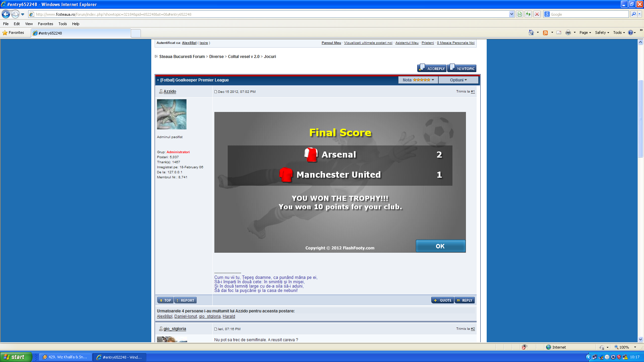Go to the Diverse breadcrumb link
This screenshot has width=644, height=362.
point(216,57)
